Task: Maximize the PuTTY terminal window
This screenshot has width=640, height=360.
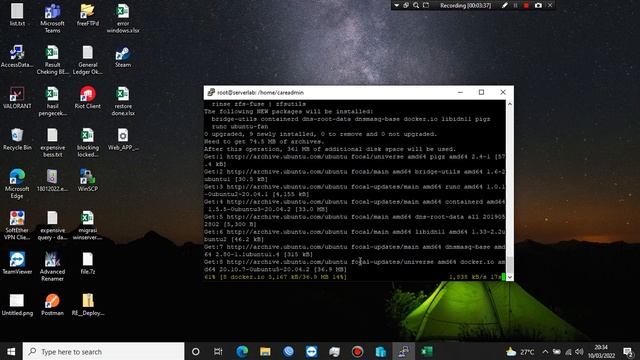Action: pos(481,92)
